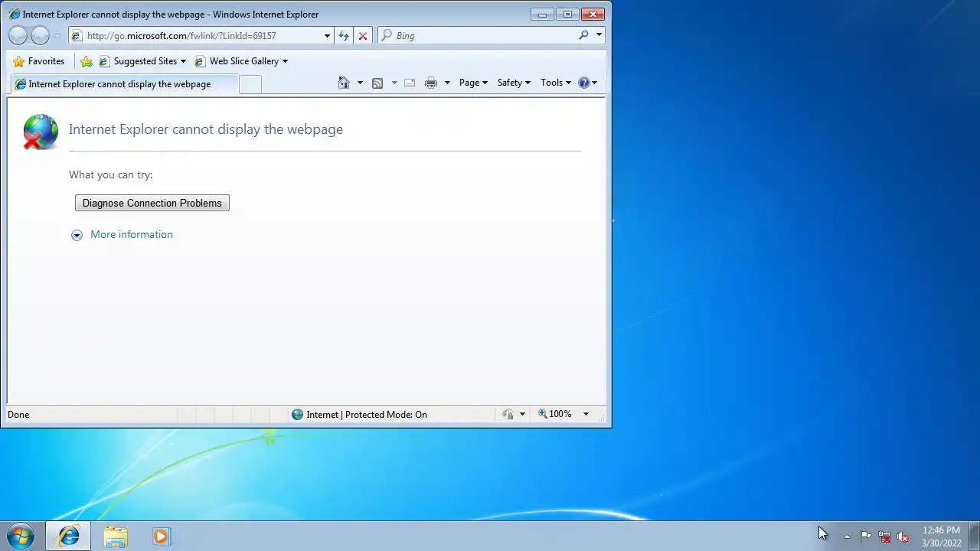Click the 'Done' status bar text

pyautogui.click(x=18, y=415)
